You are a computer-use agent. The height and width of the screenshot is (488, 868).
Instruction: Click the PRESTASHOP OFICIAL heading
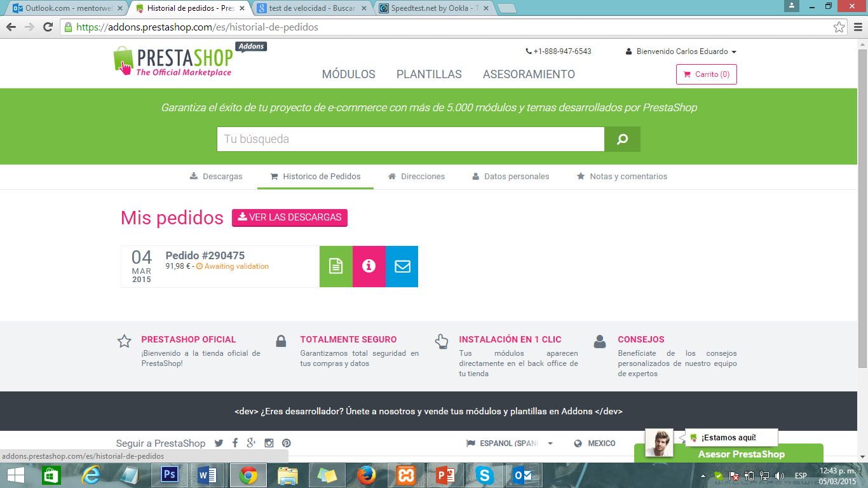tap(189, 339)
